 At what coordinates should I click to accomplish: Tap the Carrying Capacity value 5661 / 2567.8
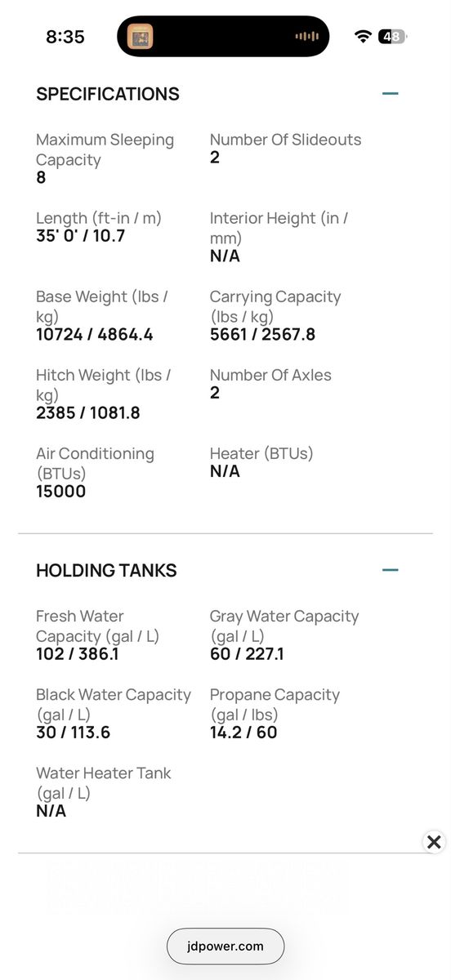pyautogui.click(x=262, y=335)
